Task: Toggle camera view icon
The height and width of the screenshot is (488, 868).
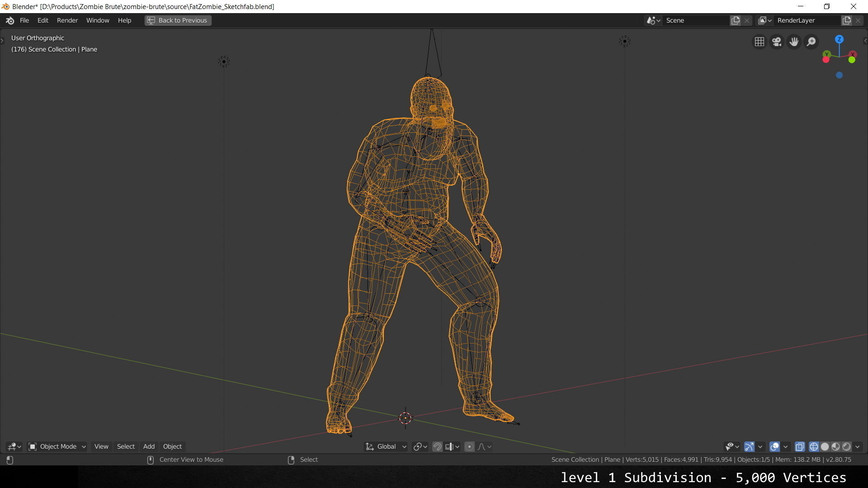Action: pyautogui.click(x=777, y=42)
